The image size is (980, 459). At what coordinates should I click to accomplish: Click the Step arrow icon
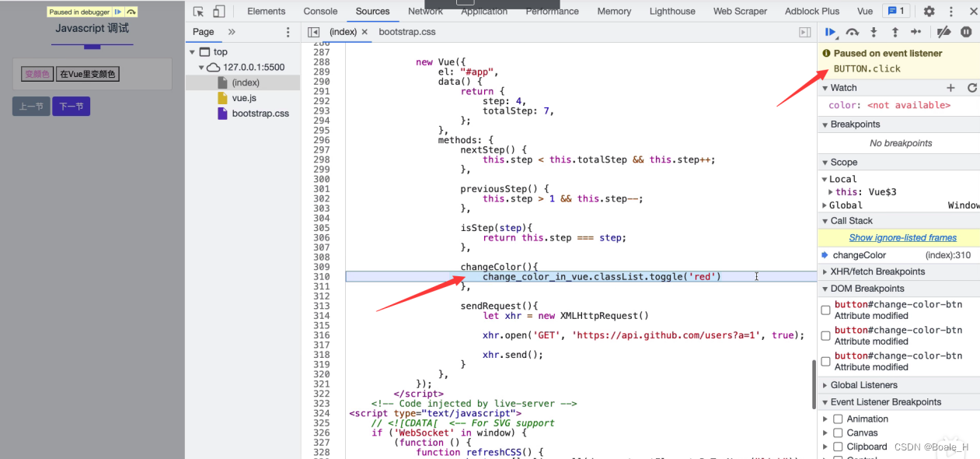(915, 32)
